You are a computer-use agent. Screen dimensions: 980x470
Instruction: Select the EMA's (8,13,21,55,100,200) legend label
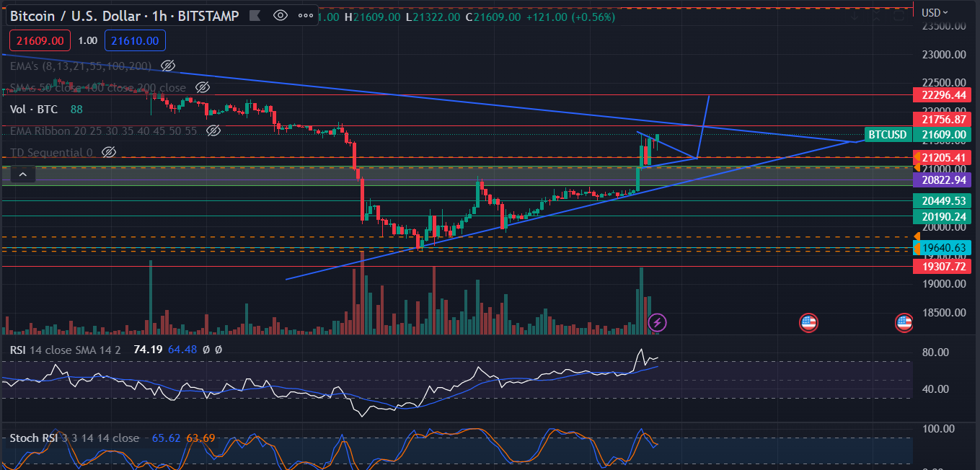[81, 66]
